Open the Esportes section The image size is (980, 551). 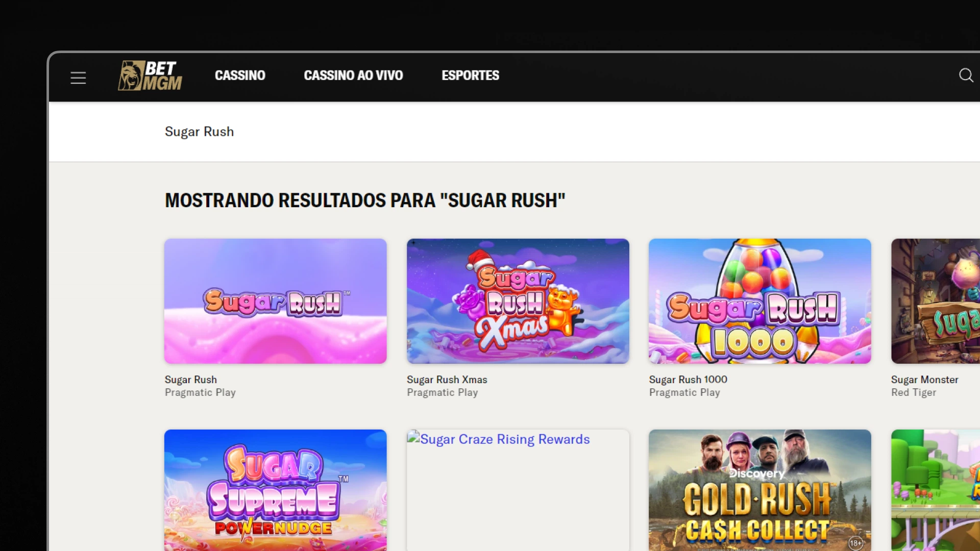pyautogui.click(x=470, y=76)
